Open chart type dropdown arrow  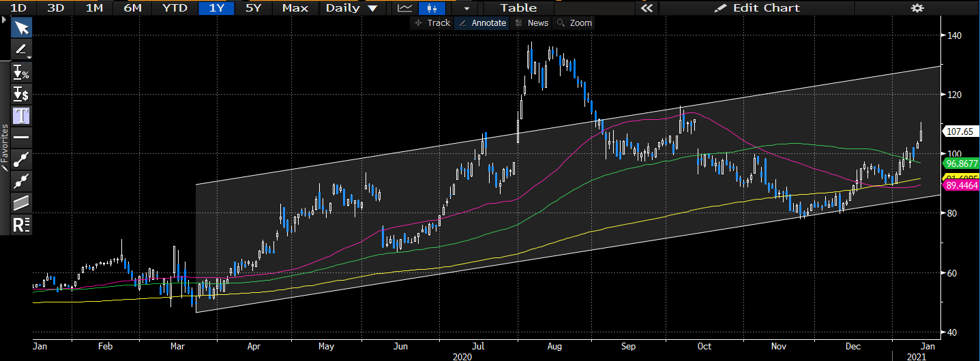pos(466,8)
